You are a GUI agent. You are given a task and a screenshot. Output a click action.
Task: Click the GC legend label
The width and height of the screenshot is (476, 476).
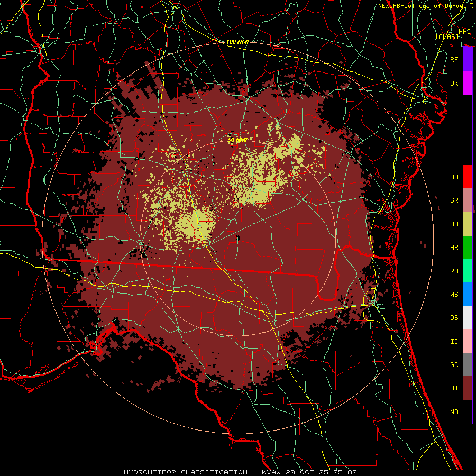(x=454, y=365)
